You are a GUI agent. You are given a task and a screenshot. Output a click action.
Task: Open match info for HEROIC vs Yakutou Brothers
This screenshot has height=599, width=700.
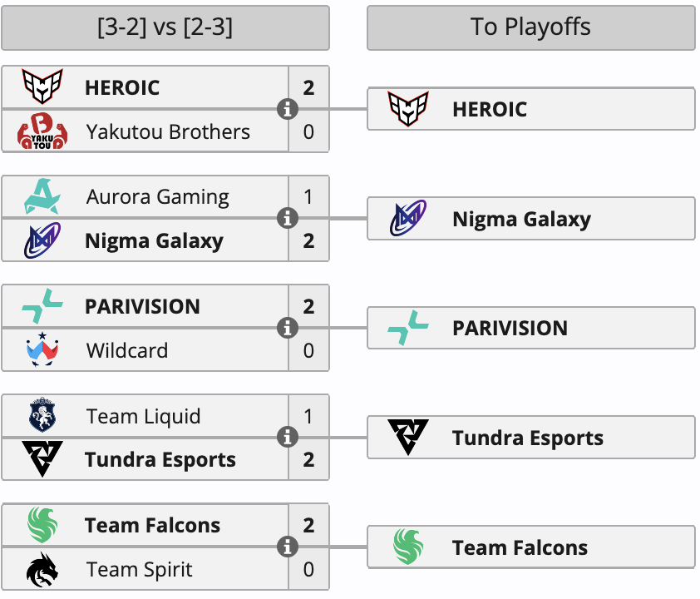pos(288,109)
